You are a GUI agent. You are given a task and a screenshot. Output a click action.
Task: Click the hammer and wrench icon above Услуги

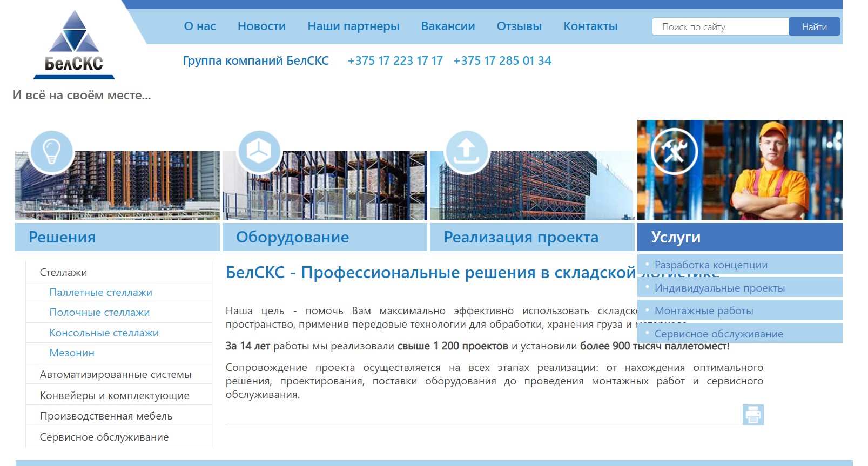pyautogui.click(x=674, y=152)
